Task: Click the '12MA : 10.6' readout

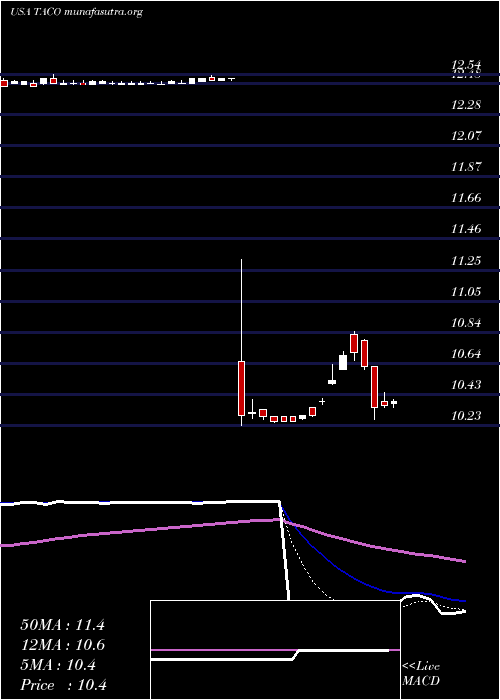Action: click(x=62, y=645)
